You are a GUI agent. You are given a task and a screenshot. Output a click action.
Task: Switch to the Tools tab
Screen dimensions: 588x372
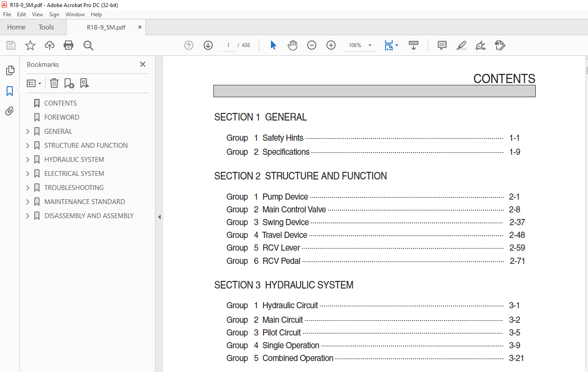tap(46, 27)
